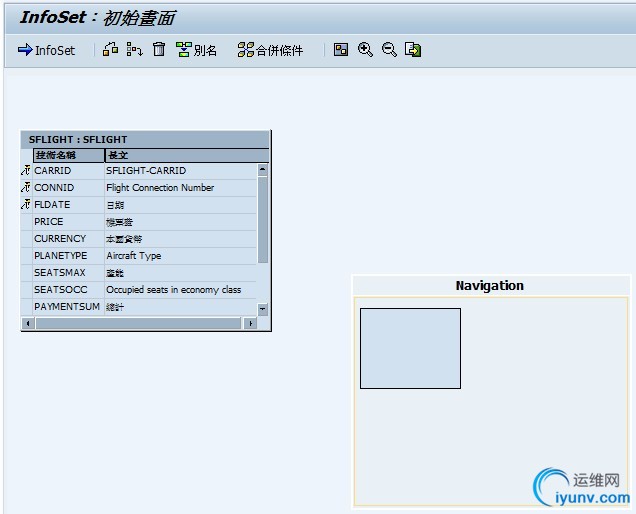Click the PRICE field row
636x514 pixels.
coord(139,222)
